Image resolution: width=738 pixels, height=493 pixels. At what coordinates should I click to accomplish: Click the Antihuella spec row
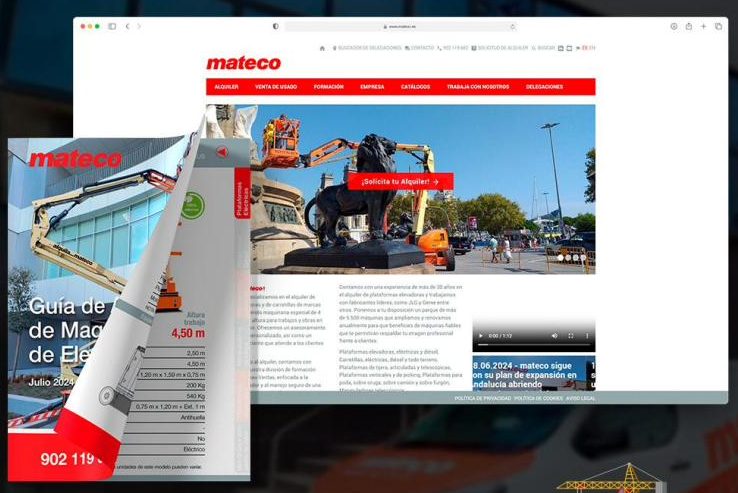167,418
